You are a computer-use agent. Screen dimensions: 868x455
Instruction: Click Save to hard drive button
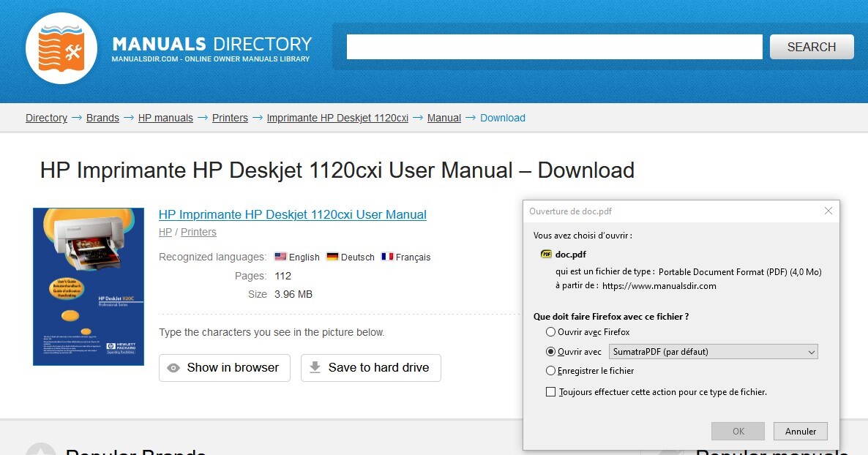(x=371, y=367)
